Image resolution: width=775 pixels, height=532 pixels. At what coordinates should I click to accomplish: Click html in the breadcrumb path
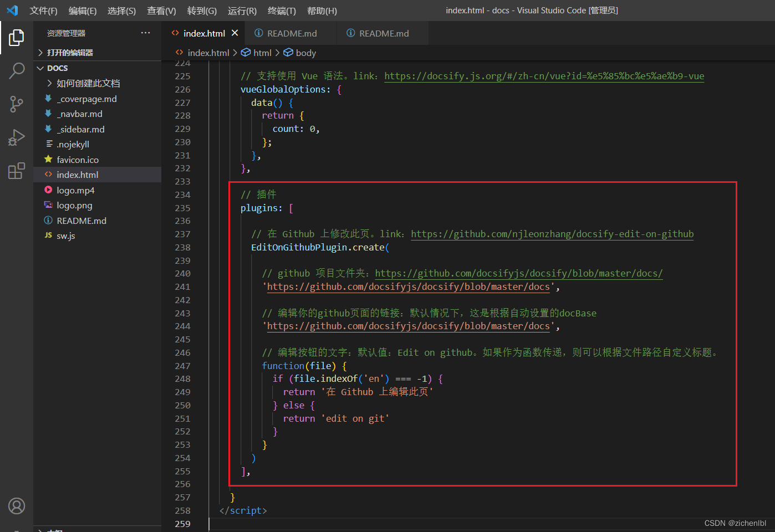(x=262, y=53)
